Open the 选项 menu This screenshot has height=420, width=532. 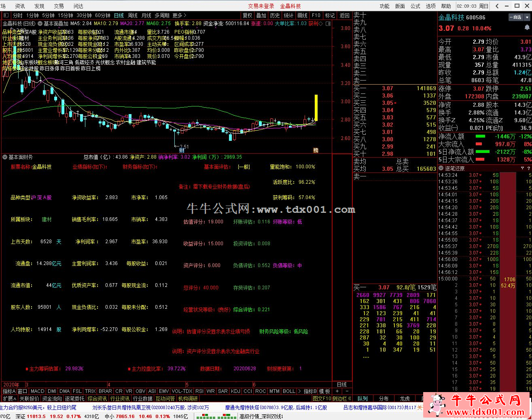click(x=431, y=6)
